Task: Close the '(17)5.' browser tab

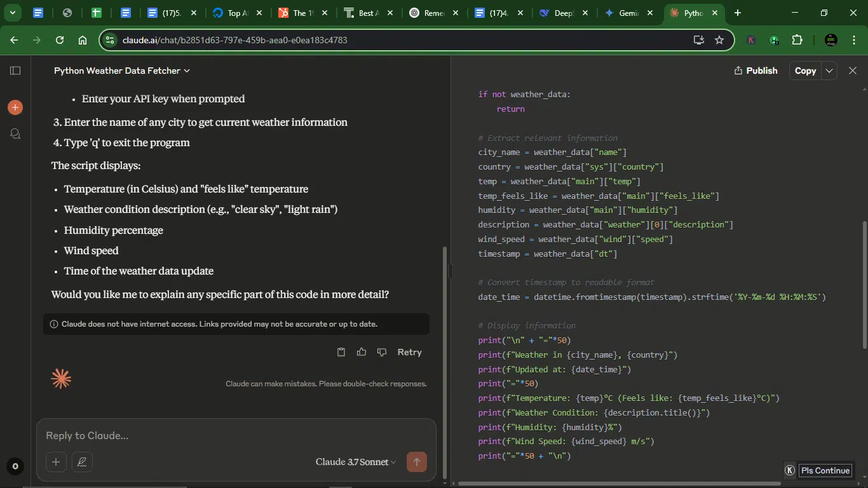Action: pyautogui.click(x=193, y=13)
